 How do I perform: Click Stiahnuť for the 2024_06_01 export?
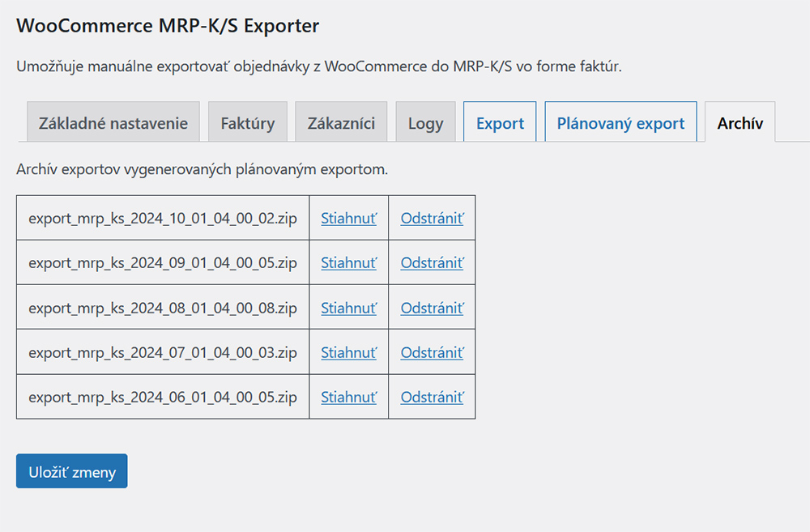click(x=348, y=398)
